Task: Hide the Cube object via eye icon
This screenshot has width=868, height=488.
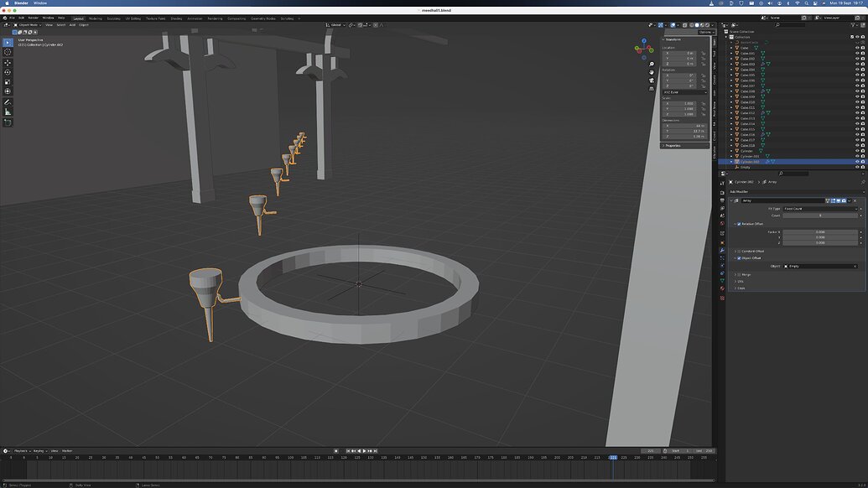Action: click(x=857, y=48)
